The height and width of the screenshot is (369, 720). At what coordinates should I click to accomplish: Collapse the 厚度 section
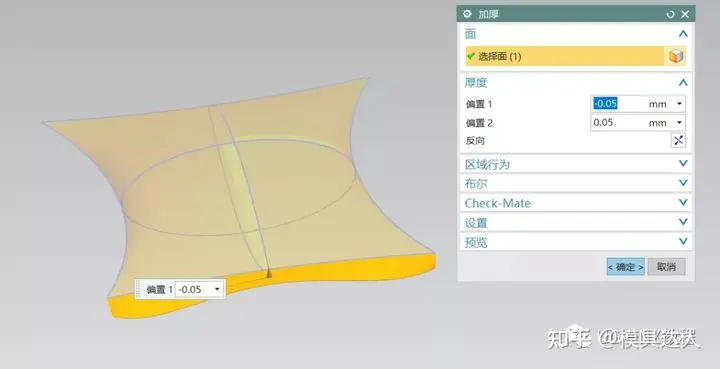(x=683, y=83)
